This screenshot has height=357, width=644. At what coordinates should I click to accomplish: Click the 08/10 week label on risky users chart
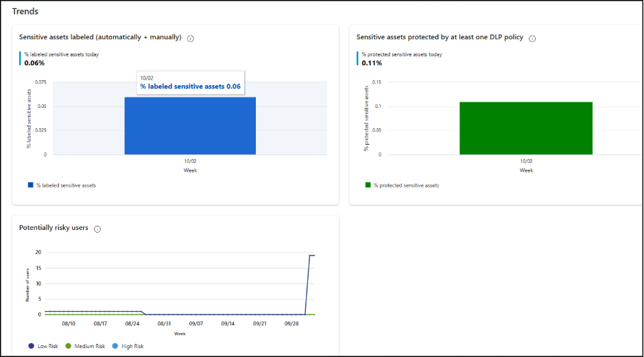click(69, 323)
